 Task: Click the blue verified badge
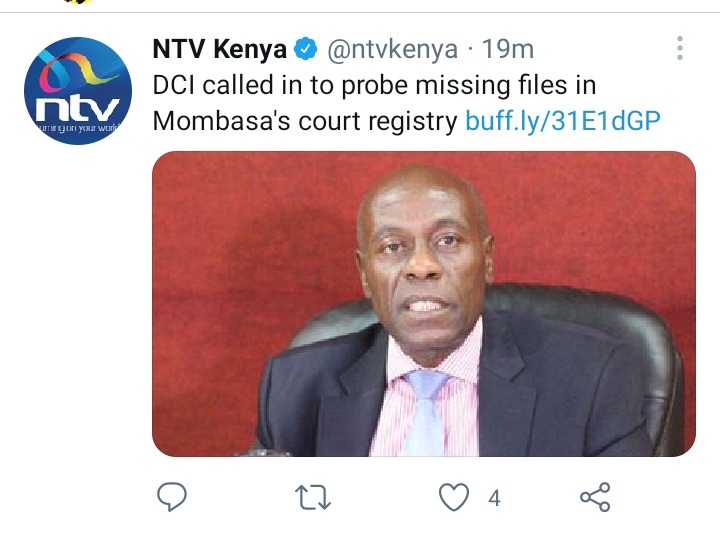[x=305, y=49]
